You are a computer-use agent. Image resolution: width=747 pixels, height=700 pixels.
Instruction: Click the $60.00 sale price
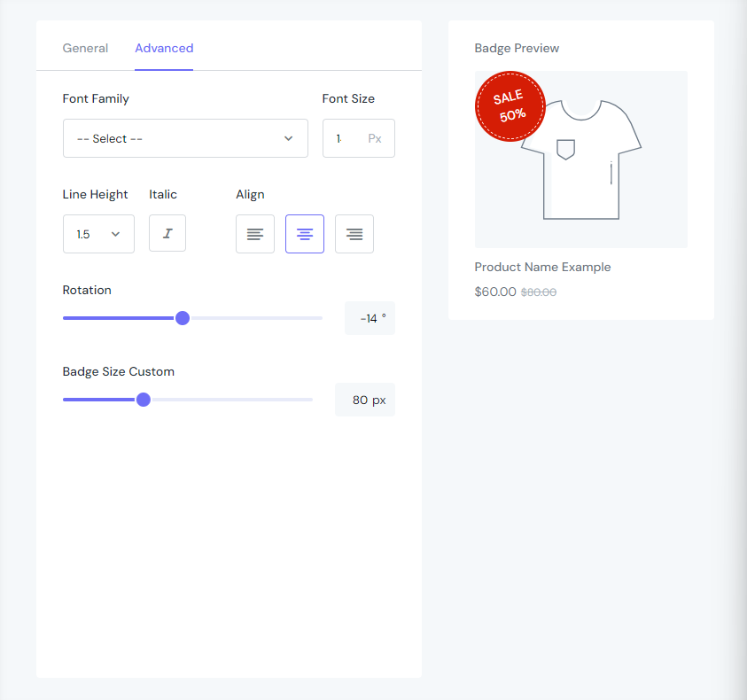(495, 292)
